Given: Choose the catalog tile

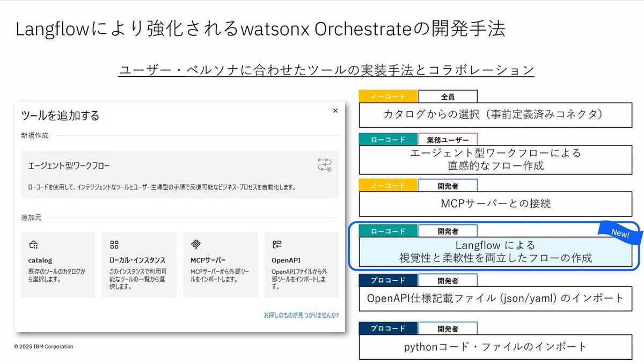Looking at the screenshot, I should click(x=58, y=265).
